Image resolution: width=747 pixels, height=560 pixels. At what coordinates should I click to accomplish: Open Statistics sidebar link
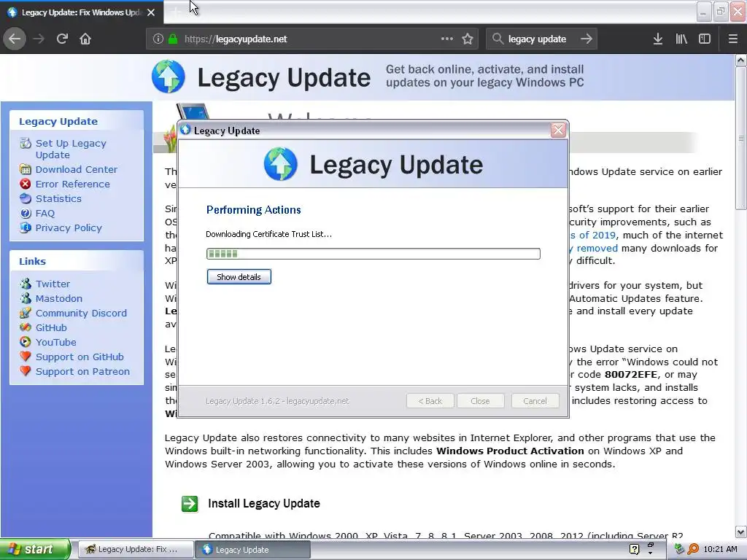58,198
